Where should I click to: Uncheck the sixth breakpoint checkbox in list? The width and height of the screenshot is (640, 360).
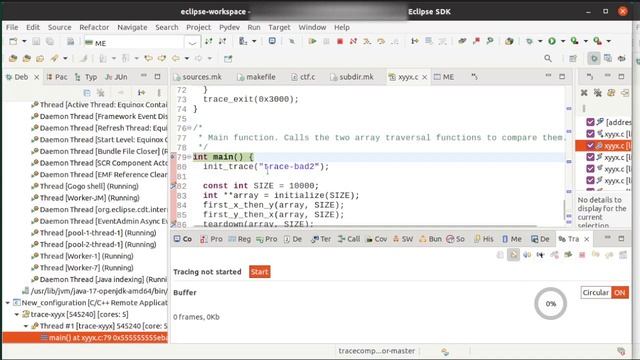coord(590,180)
